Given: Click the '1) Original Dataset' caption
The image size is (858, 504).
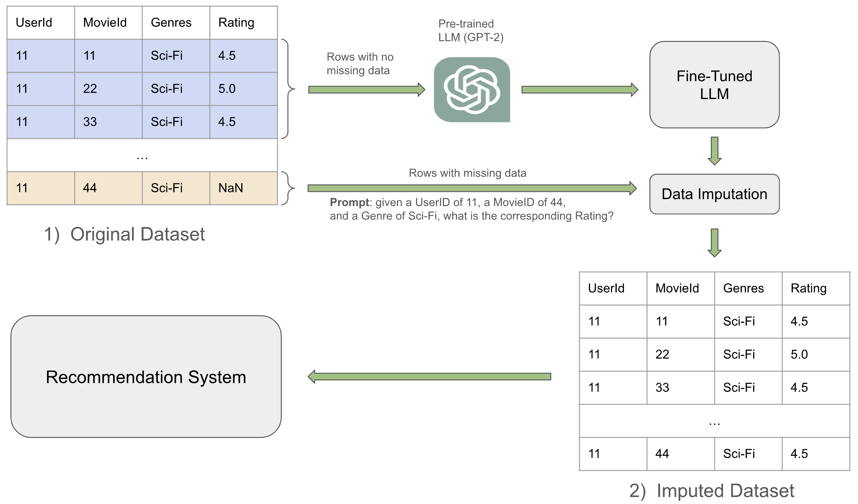Looking at the screenshot, I should pyautogui.click(x=125, y=234).
